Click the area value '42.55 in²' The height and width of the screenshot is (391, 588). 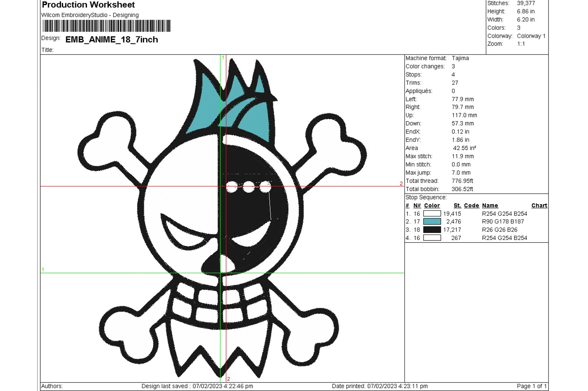(465, 148)
